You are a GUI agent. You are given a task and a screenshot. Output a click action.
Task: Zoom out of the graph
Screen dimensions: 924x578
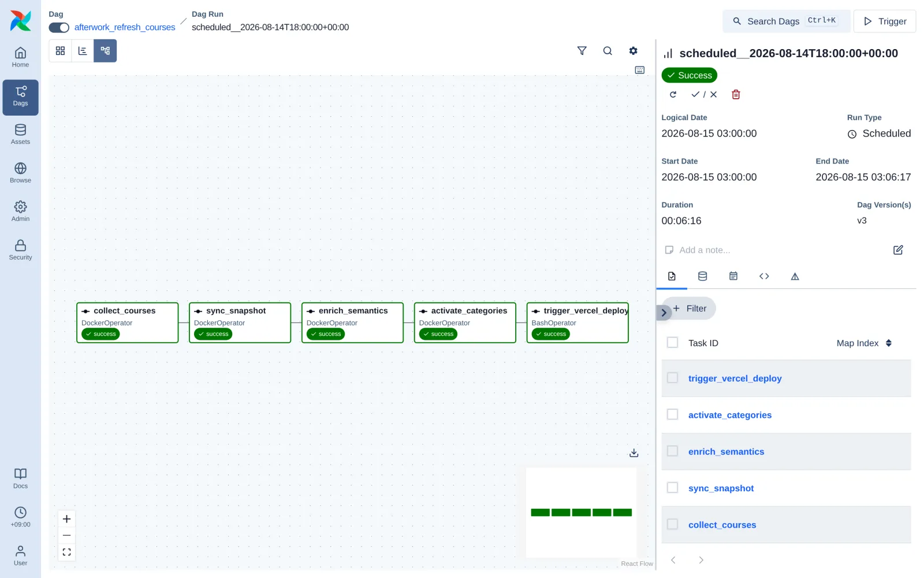67,535
